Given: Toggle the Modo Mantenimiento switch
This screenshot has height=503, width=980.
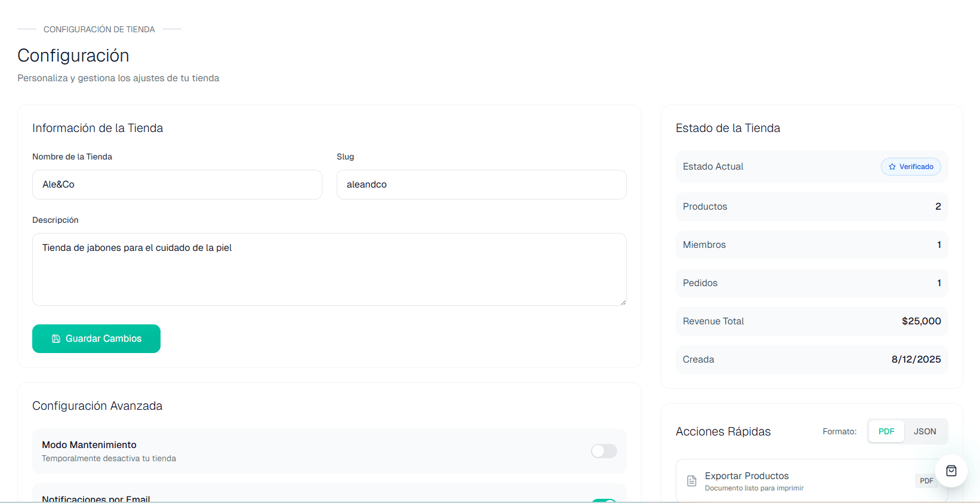Looking at the screenshot, I should [604, 451].
